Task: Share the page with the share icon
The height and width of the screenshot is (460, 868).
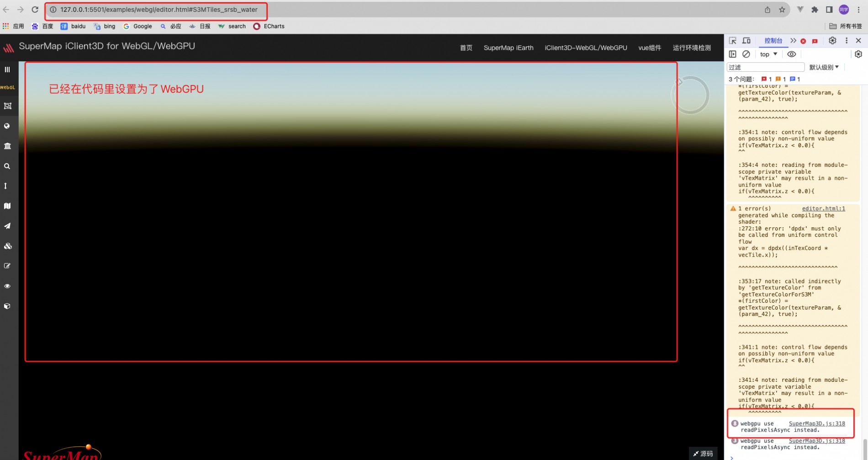Action: pyautogui.click(x=767, y=10)
